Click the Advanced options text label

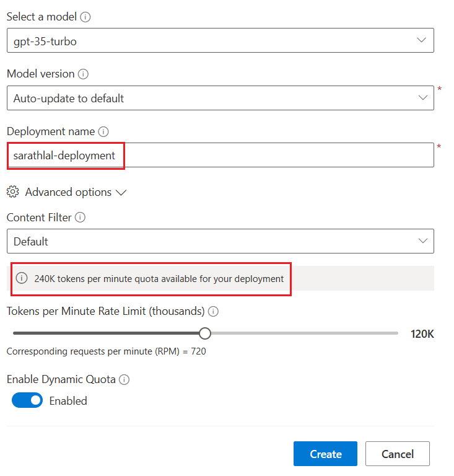point(68,192)
